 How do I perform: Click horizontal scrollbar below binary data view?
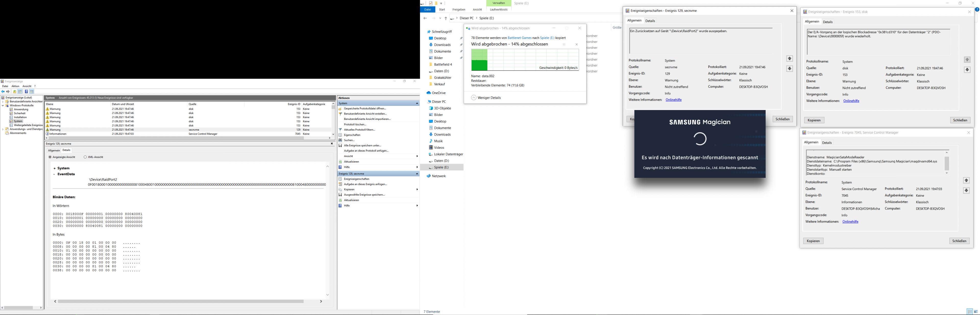[x=181, y=301]
